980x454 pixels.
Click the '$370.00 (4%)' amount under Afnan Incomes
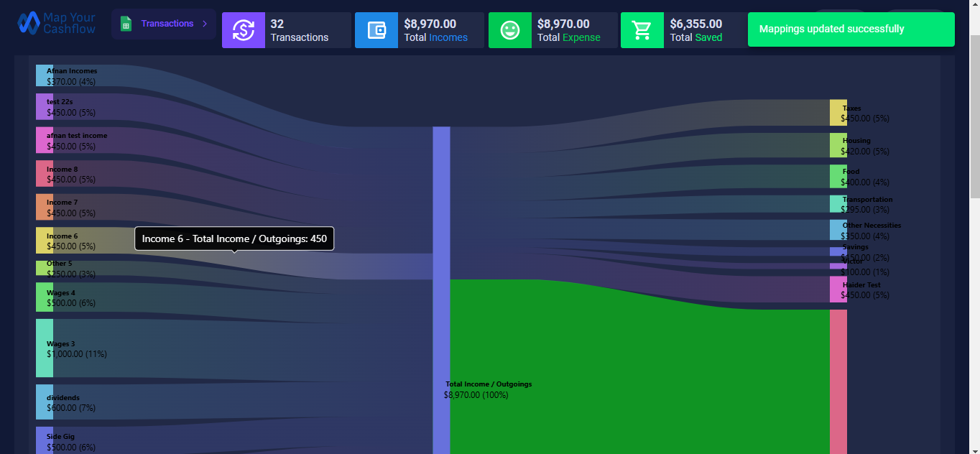click(x=71, y=82)
